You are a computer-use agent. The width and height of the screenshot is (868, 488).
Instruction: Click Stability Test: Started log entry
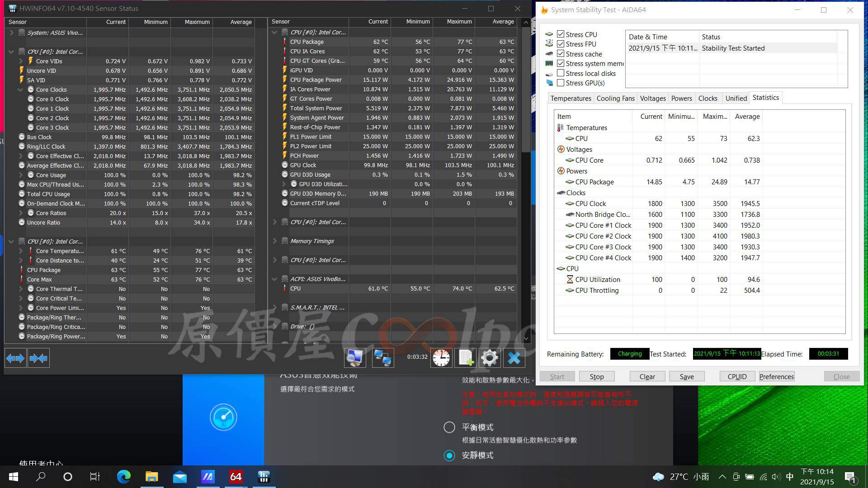click(x=733, y=48)
